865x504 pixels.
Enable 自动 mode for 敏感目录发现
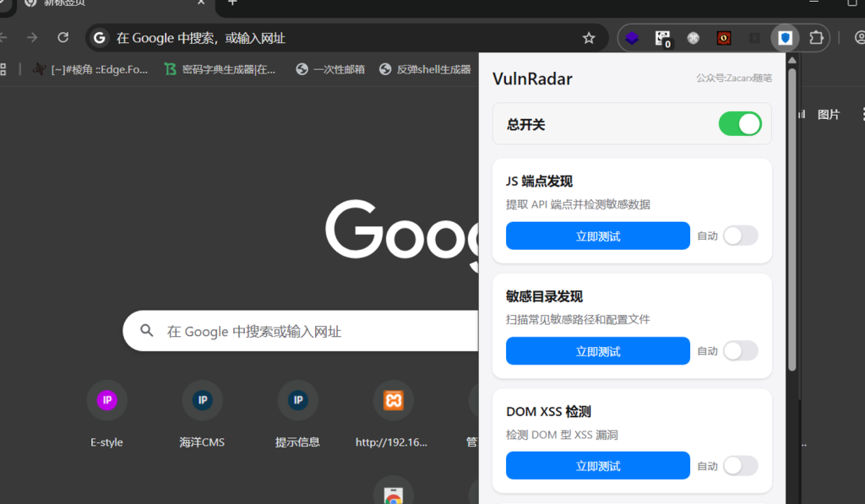pos(740,350)
